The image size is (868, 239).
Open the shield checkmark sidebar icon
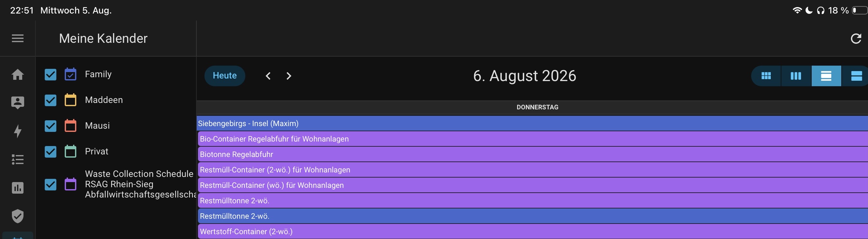pos(17,216)
